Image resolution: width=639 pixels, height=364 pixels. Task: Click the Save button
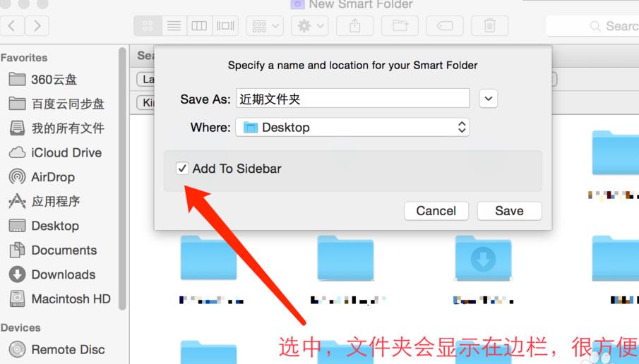pyautogui.click(x=509, y=211)
